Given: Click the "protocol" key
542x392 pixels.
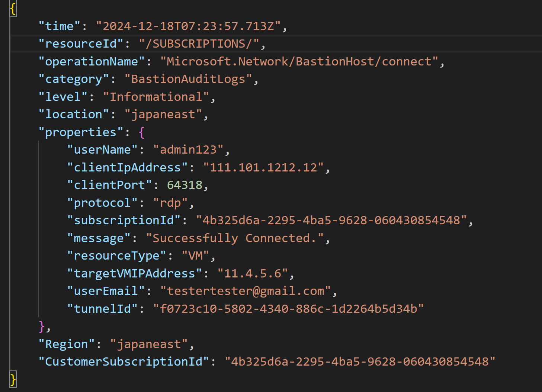Looking at the screenshot, I should click(x=102, y=203).
